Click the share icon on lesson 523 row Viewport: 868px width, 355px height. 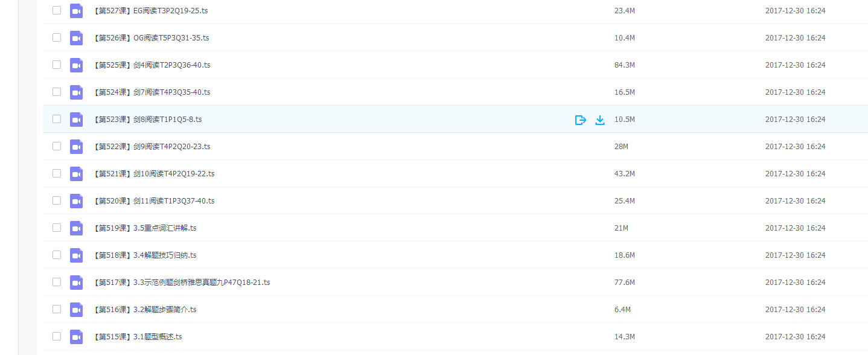(x=581, y=120)
